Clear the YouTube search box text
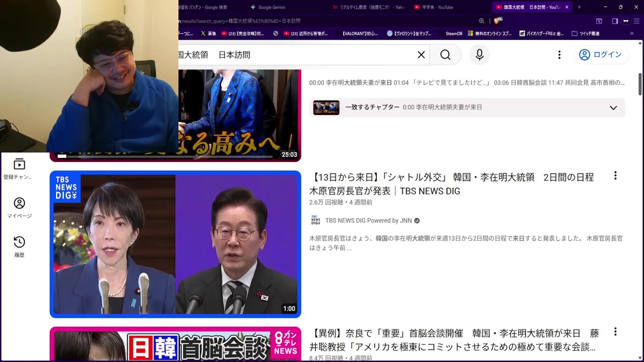 tap(421, 55)
